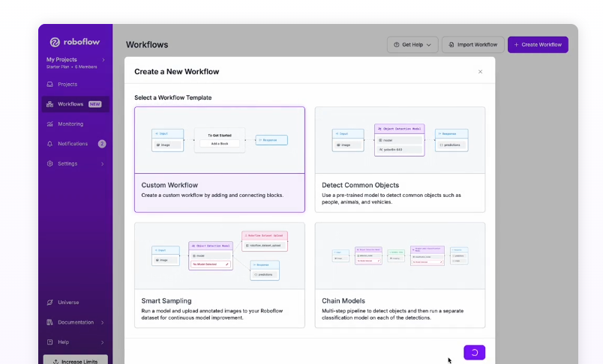Click the upload icon on Increase Limits
603x364 pixels.
tap(55, 362)
